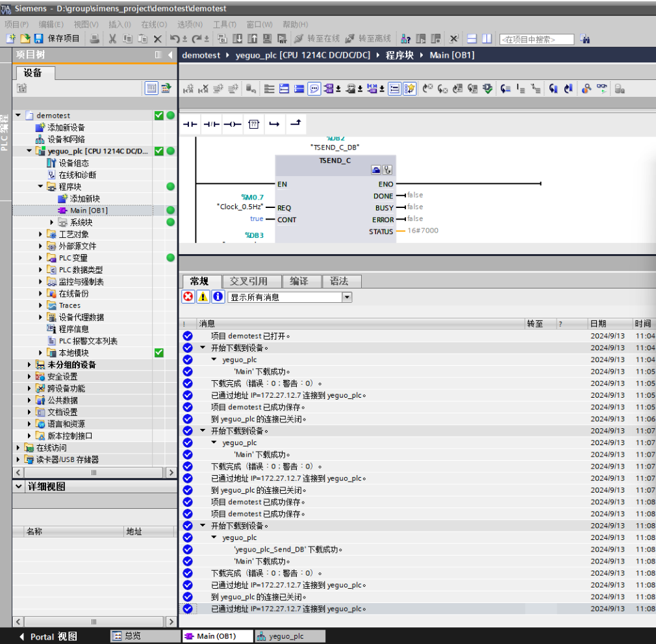Switch to Portal 视图

click(x=49, y=636)
